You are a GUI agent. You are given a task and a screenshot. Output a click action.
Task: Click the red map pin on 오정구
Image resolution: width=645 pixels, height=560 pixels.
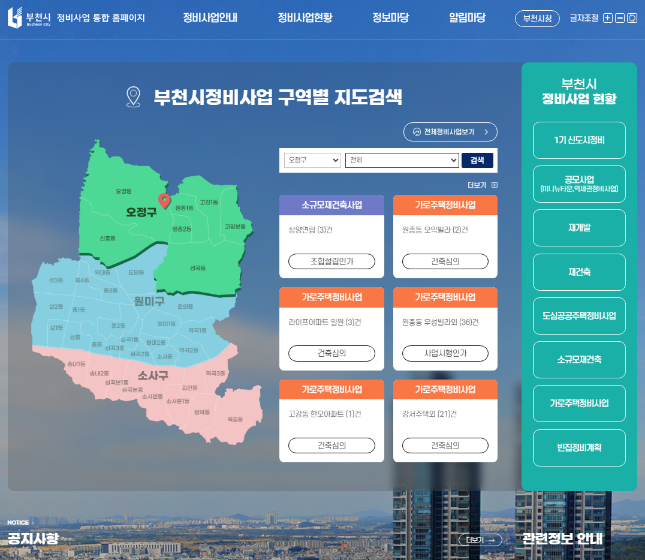click(x=165, y=201)
